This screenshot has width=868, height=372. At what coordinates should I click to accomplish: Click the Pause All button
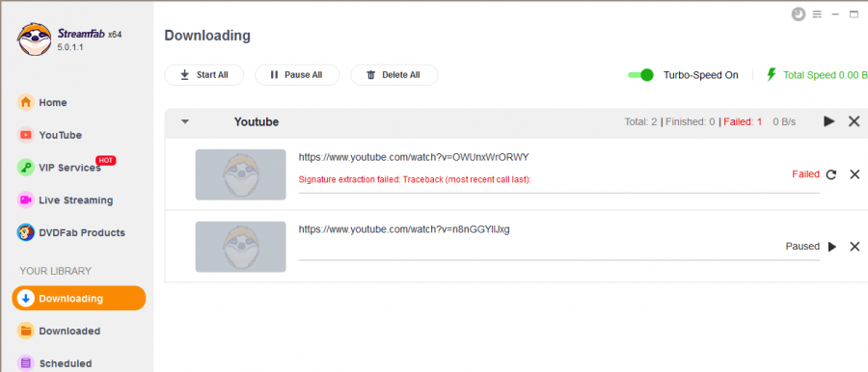click(x=297, y=75)
